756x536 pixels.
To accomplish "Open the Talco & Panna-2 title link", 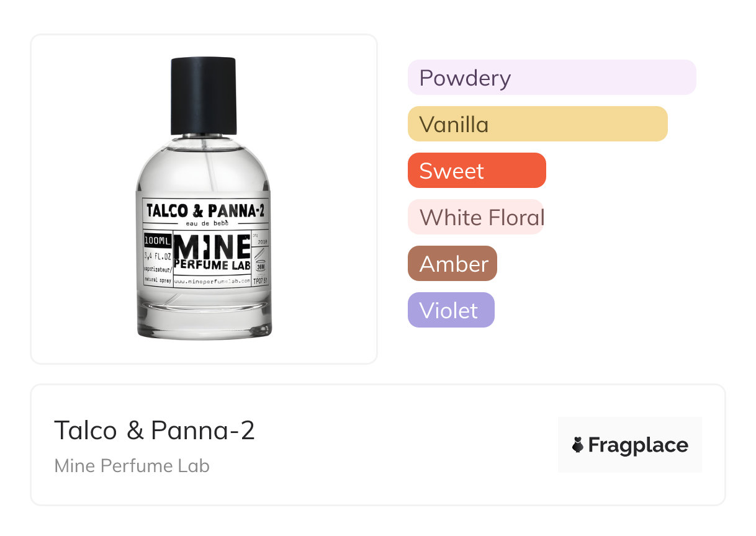I will click(155, 430).
